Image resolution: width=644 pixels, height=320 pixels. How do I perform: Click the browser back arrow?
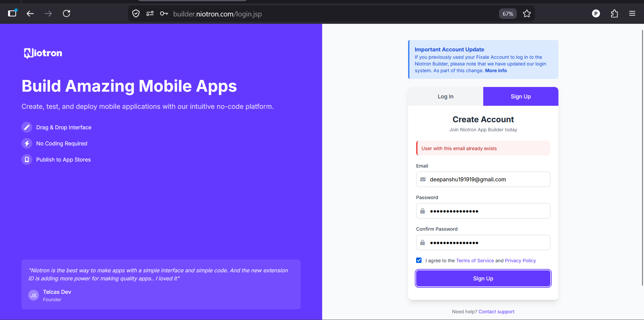[x=30, y=13]
